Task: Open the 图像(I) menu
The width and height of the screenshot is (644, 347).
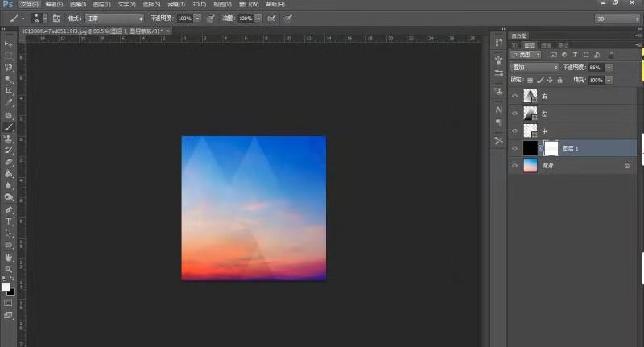Action: tap(78, 5)
